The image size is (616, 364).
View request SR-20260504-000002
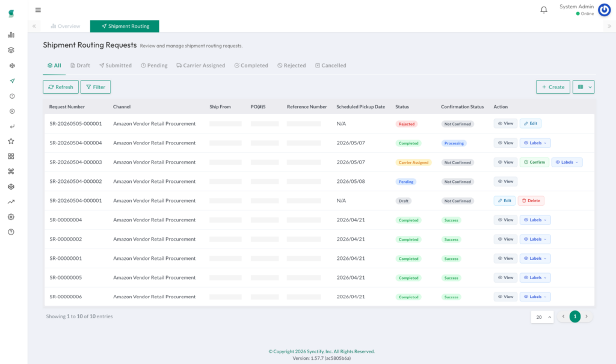coord(505,181)
